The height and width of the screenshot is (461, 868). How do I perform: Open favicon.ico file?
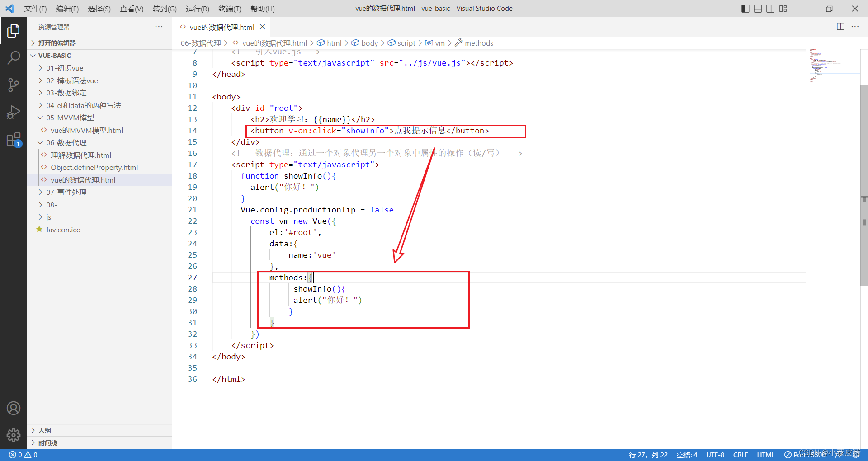(x=99, y=230)
